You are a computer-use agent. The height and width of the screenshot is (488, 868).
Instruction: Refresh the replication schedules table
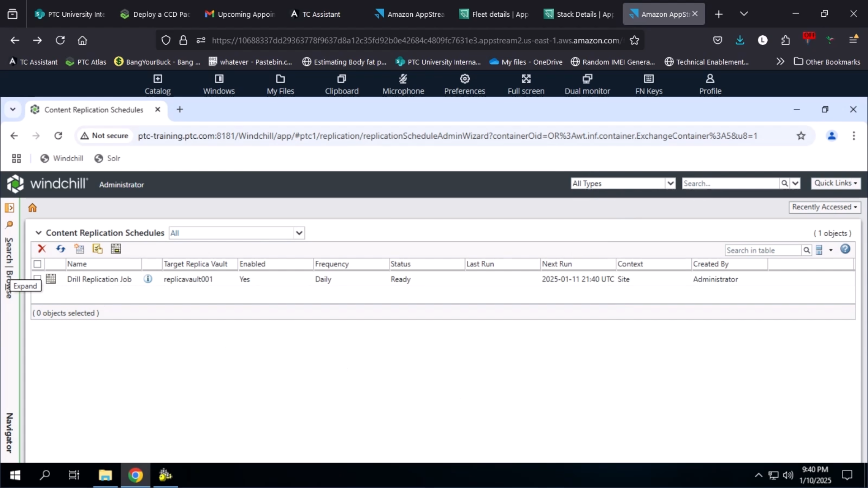pyautogui.click(x=61, y=249)
